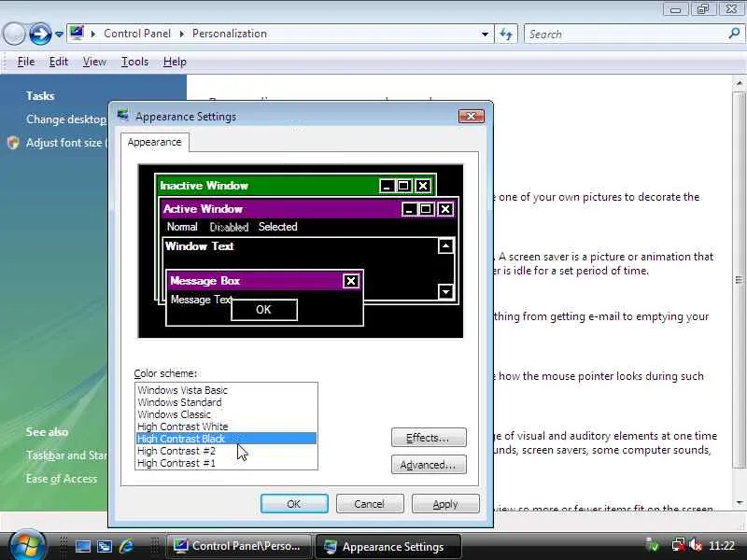
Task: Select High Contrast #1 color scheme
Action: (x=226, y=463)
